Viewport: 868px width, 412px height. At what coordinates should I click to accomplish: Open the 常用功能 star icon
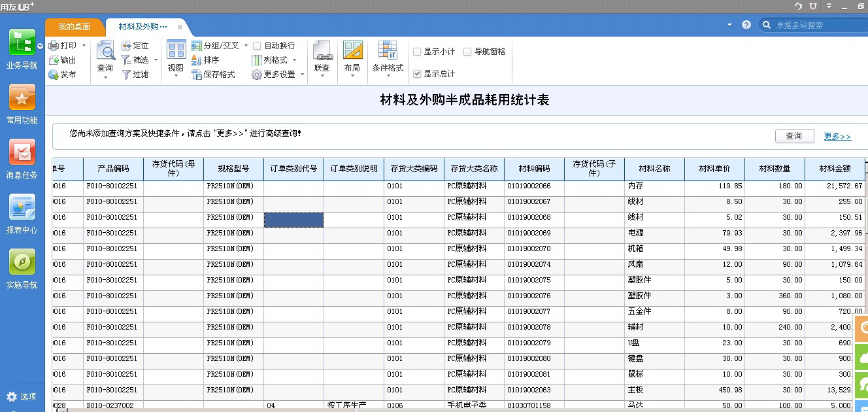22,97
